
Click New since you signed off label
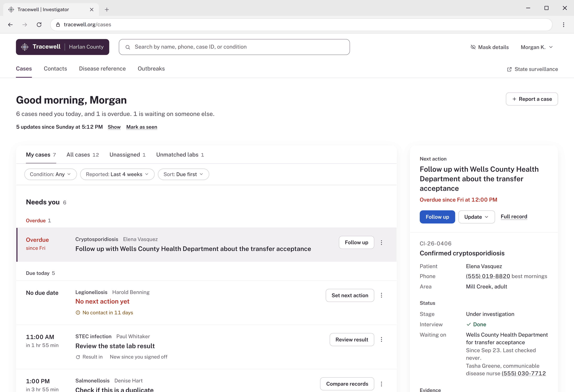(x=138, y=357)
